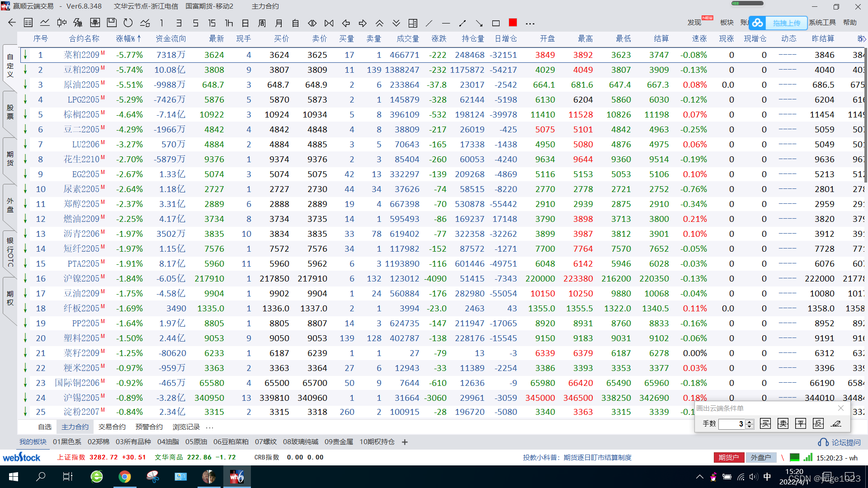Click the 拖拽上传 cloud upload button
Screen dimensions: 868x488
pyautogui.click(x=778, y=23)
